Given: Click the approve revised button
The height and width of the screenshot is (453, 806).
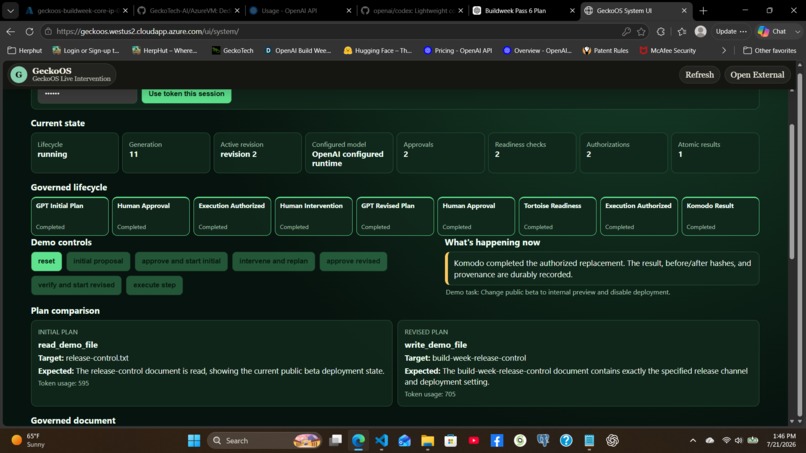Looking at the screenshot, I should pyautogui.click(x=353, y=261).
